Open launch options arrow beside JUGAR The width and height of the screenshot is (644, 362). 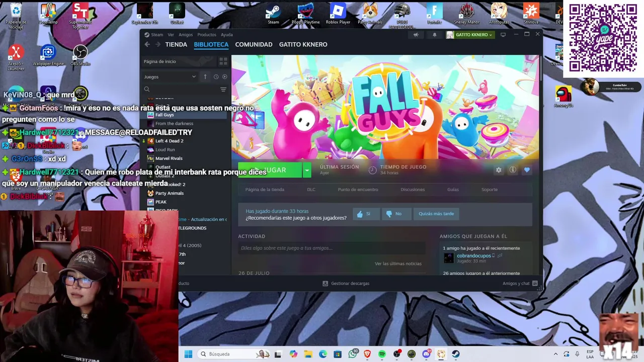click(x=306, y=170)
